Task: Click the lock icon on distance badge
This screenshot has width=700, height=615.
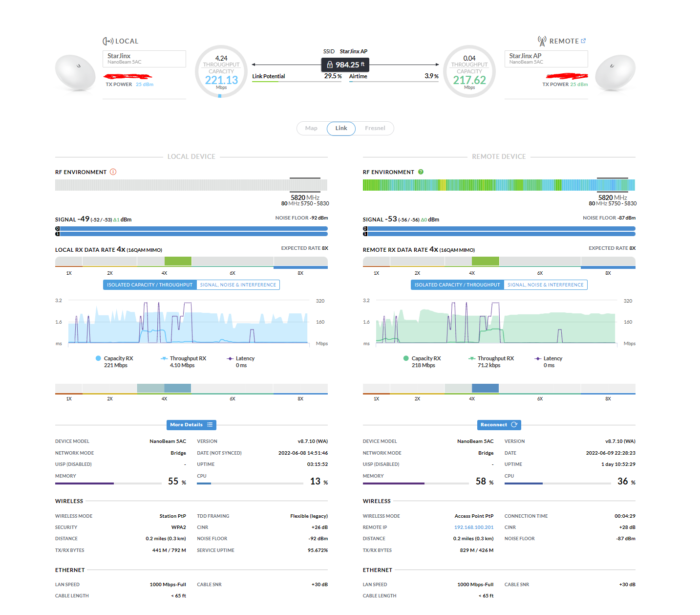Action: [x=330, y=65]
